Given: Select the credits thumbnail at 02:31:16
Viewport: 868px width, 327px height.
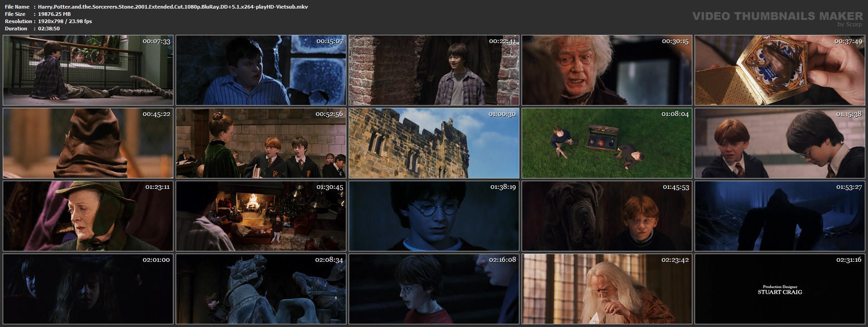Looking at the screenshot, I should point(780,289).
